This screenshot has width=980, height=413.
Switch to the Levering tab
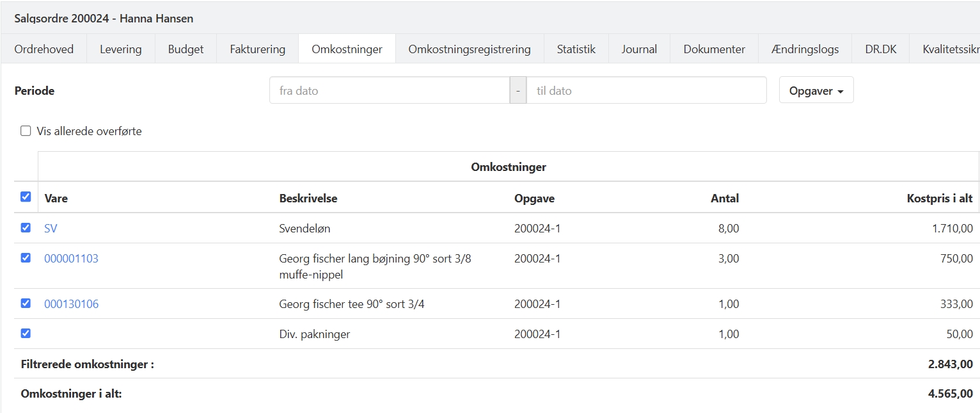point(120,49)
